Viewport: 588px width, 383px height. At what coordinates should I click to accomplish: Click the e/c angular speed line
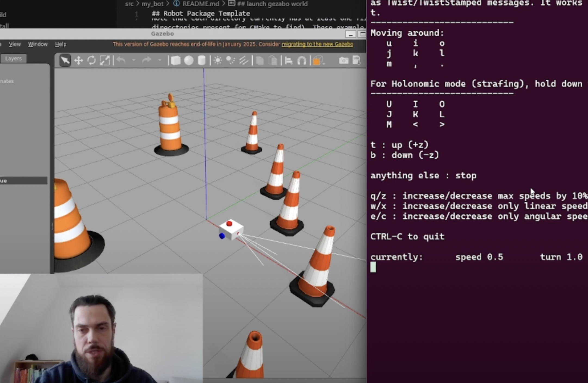[x=479, y=216]
